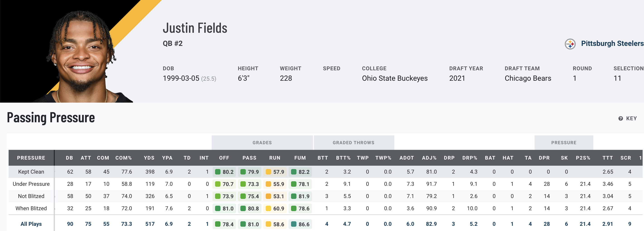Sort table by PASS grade column

point(249,158)
